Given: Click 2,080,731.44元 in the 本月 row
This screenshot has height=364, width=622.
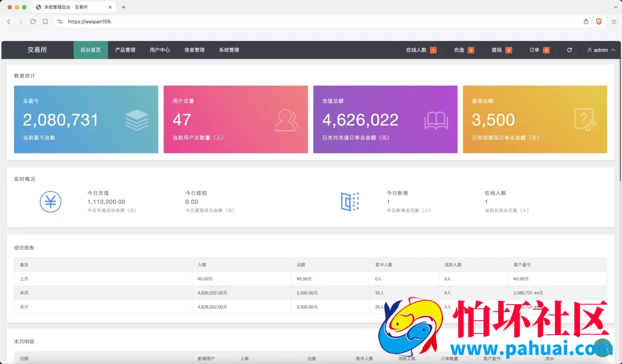Looking at the screenshot, I should click(x=528, y=293).
